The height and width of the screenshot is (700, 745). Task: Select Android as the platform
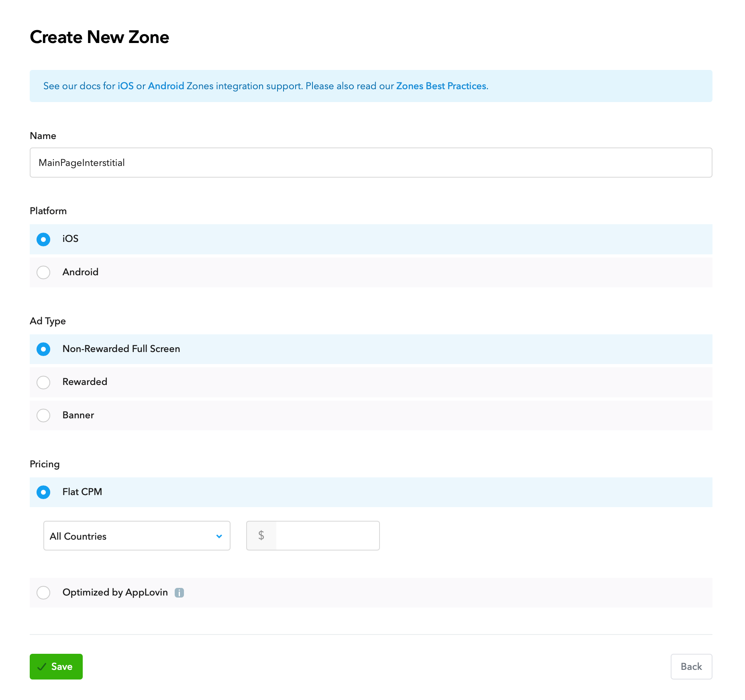(x=43, y=272)
